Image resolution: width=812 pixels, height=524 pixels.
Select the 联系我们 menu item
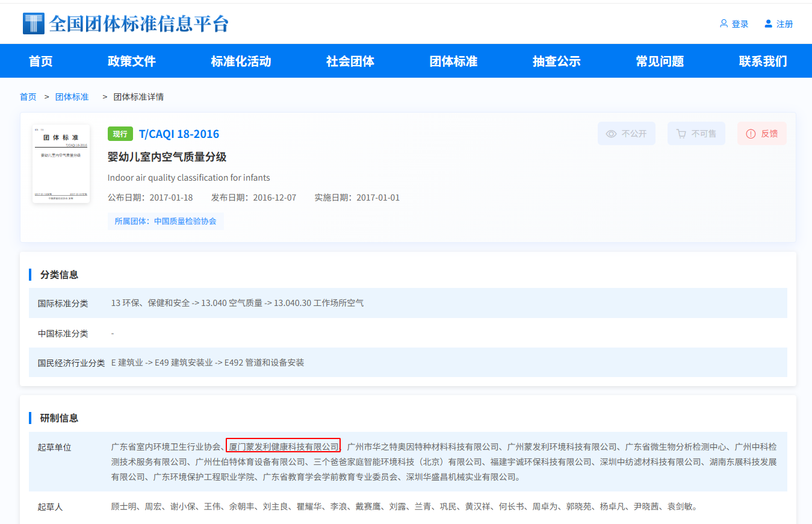coord(763,61)
